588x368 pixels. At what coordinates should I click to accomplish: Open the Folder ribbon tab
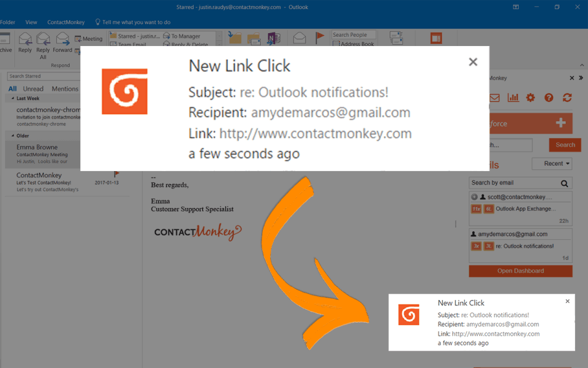pyautogui.click(x=7, y=22)
